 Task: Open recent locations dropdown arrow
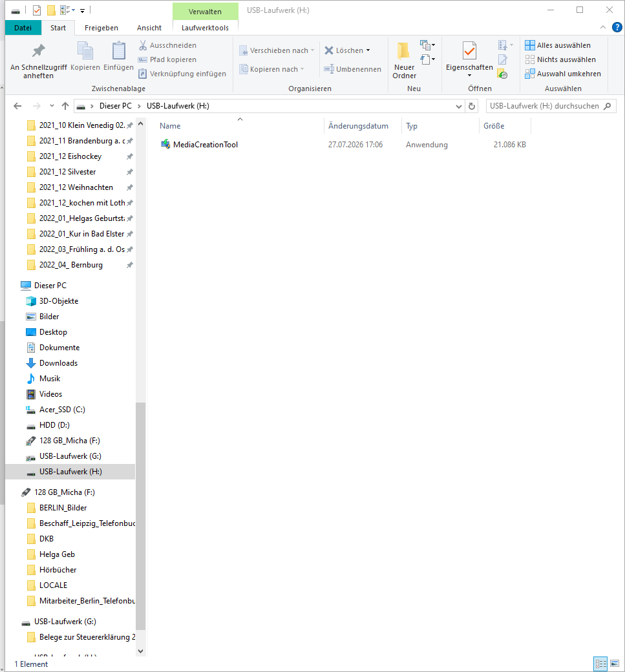pos(52,106)
